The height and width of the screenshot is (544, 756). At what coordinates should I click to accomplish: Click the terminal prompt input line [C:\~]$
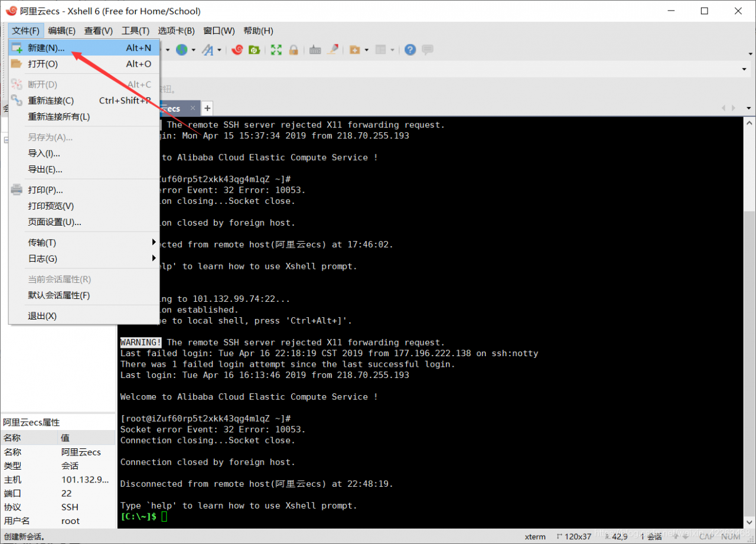tap(144, 517)
